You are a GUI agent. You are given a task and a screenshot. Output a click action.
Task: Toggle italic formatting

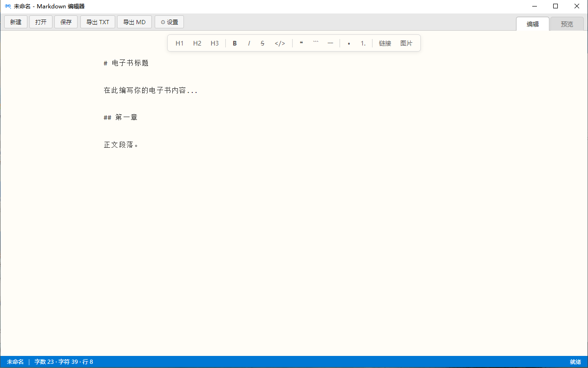click(x=249, y=43)
